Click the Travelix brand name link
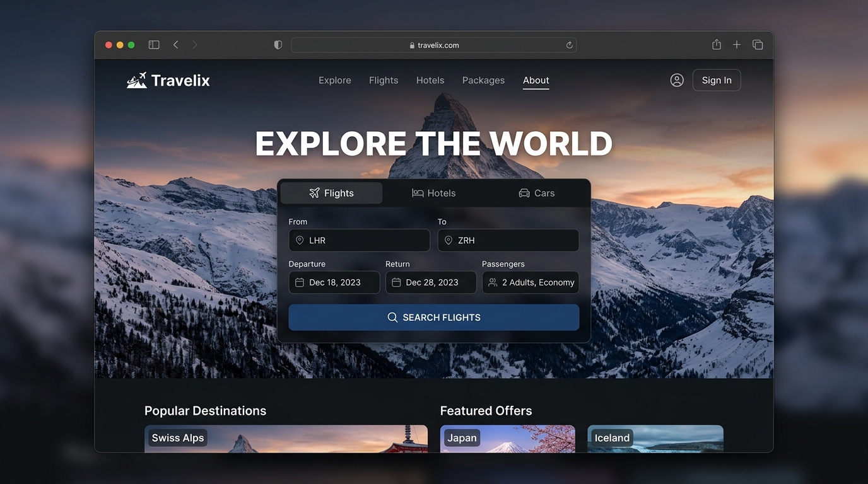Screen dimensions: 868x484 click(180, 81)
